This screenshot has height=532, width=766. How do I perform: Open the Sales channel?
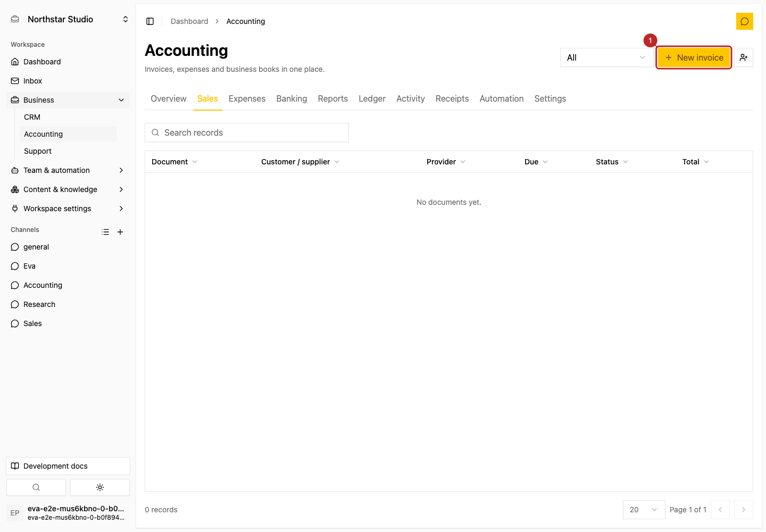click(68, 323)
